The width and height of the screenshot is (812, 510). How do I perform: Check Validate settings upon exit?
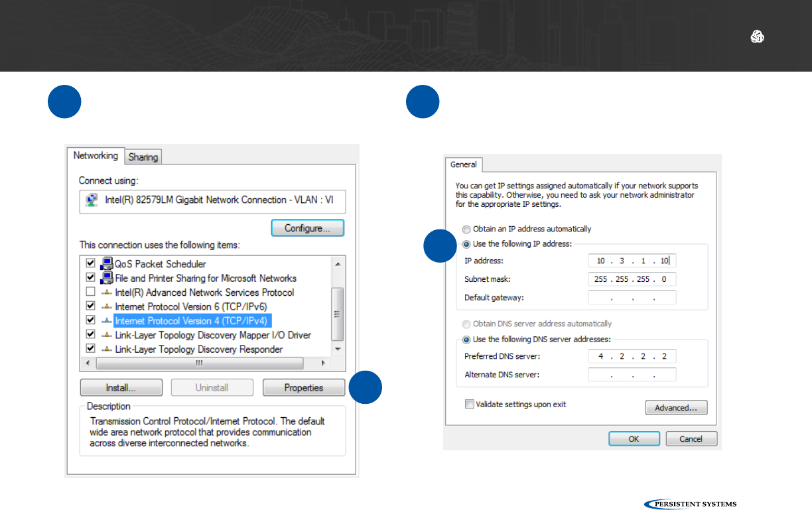[x=470, y=404]
